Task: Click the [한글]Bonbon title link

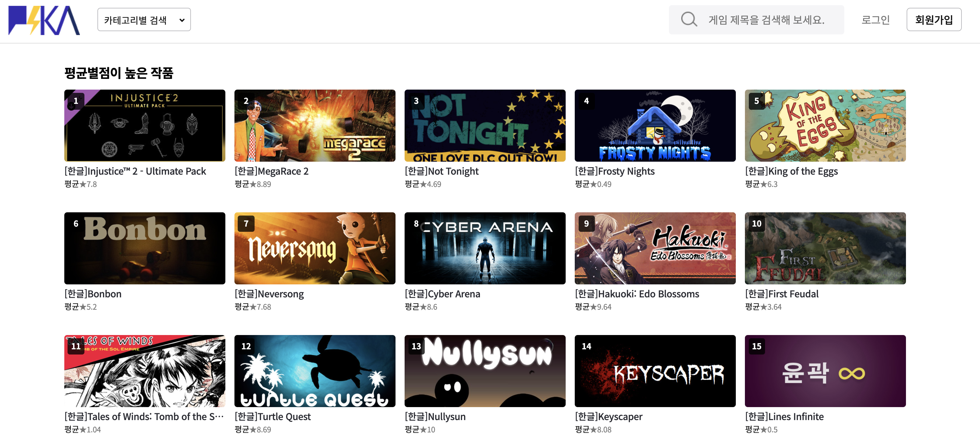Action: tap(93, 294)
